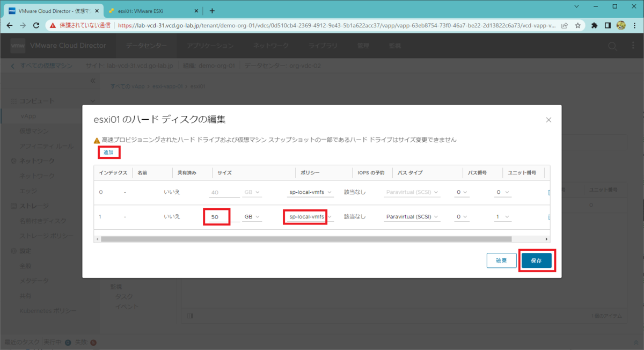Click the esxi-vapp-01 breadcrumb link

point(168,86)
